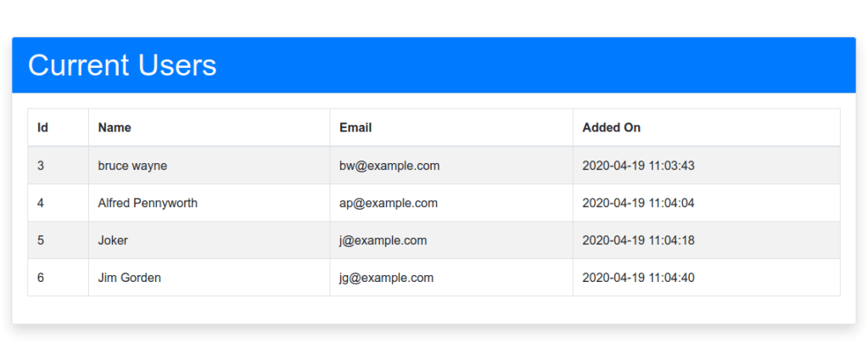The height and width of the screenshot is (349, 868).
Task: Select the bruce wayne name cell
Action: click(x=132, y=166)
